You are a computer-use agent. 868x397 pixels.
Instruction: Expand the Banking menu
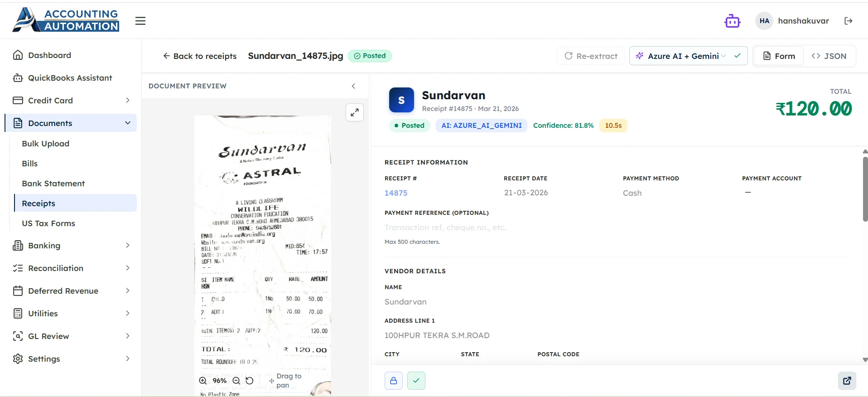point(71,246)
